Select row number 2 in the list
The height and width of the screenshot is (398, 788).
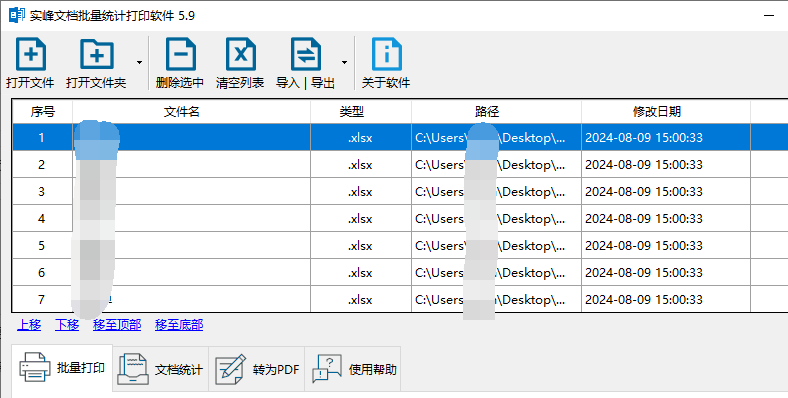tap(400, 164)
